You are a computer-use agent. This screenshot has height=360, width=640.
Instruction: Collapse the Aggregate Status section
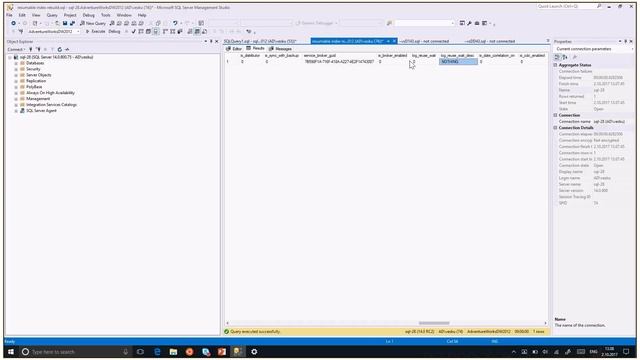click(556, 65)
